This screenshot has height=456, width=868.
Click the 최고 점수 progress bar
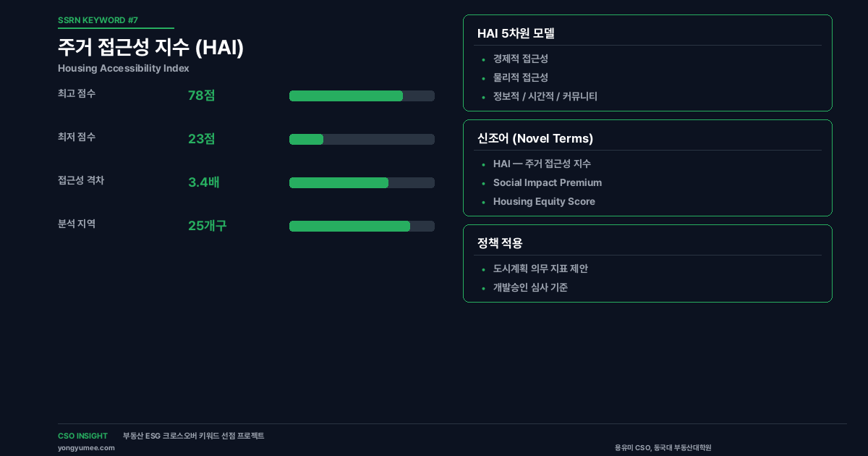click(362, 96)
